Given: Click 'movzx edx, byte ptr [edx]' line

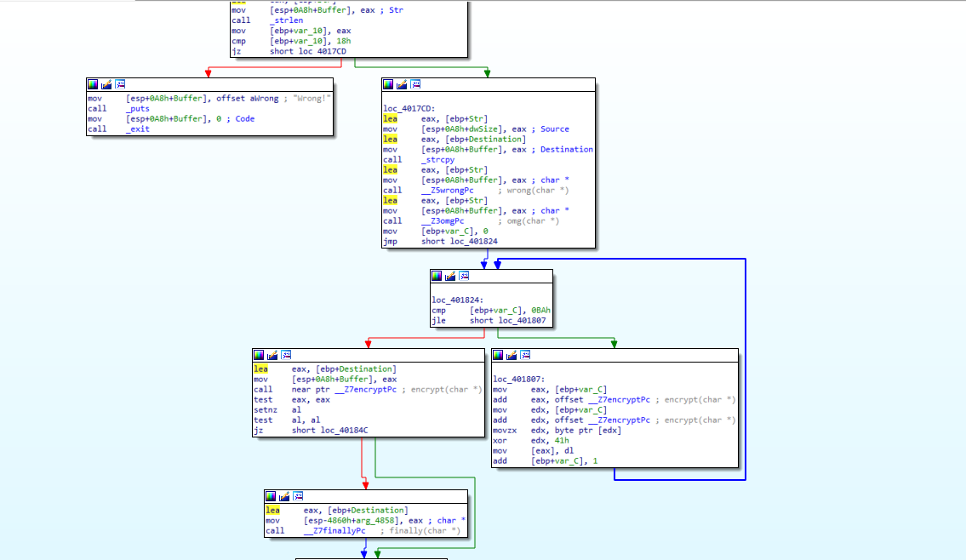Looking at the screenshot, I should coord(557,430).
